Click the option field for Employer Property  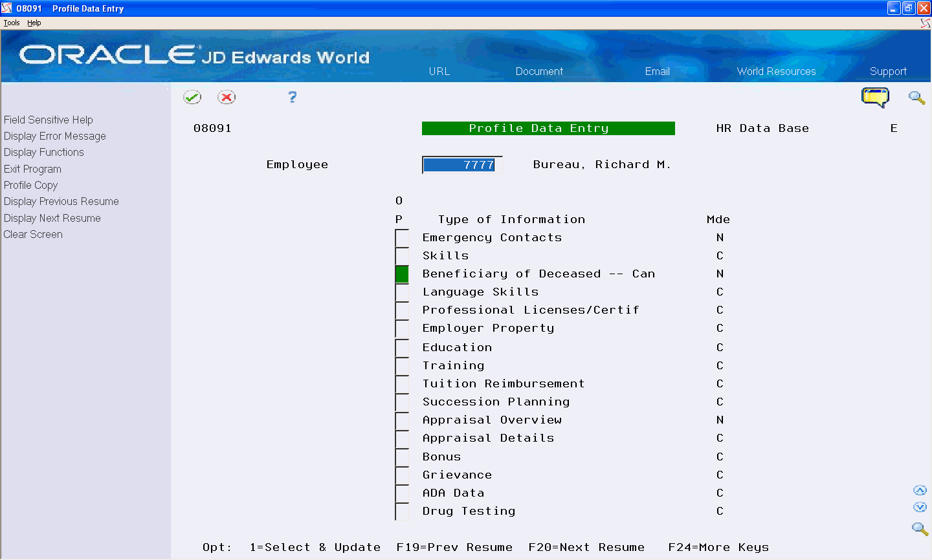coord(402,328)
